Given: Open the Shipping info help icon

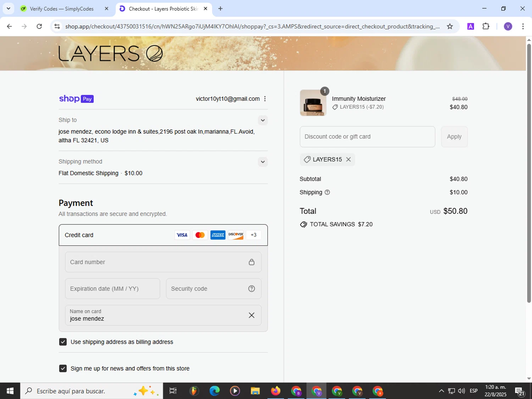Looking at the screenshot, I should 327,192.
